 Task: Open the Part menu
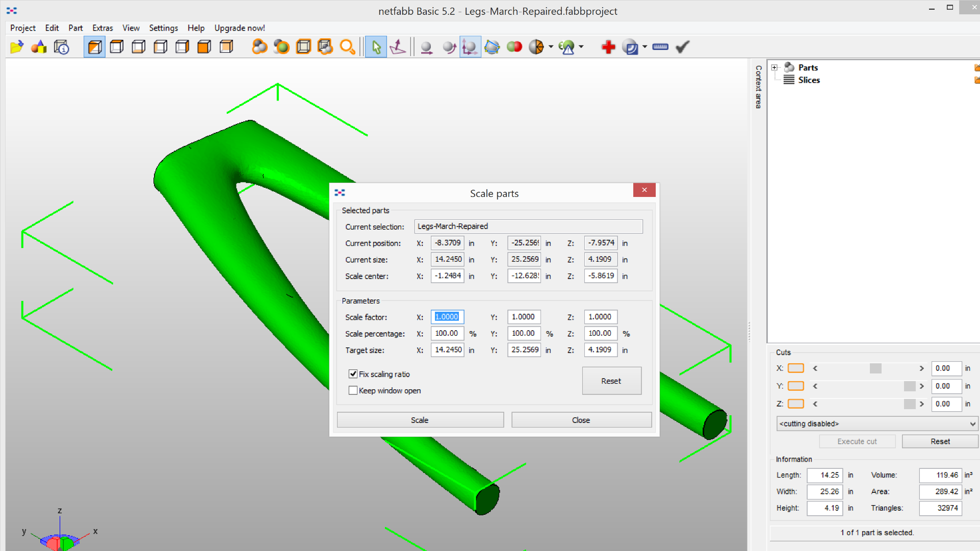click(x=75, y=28)
